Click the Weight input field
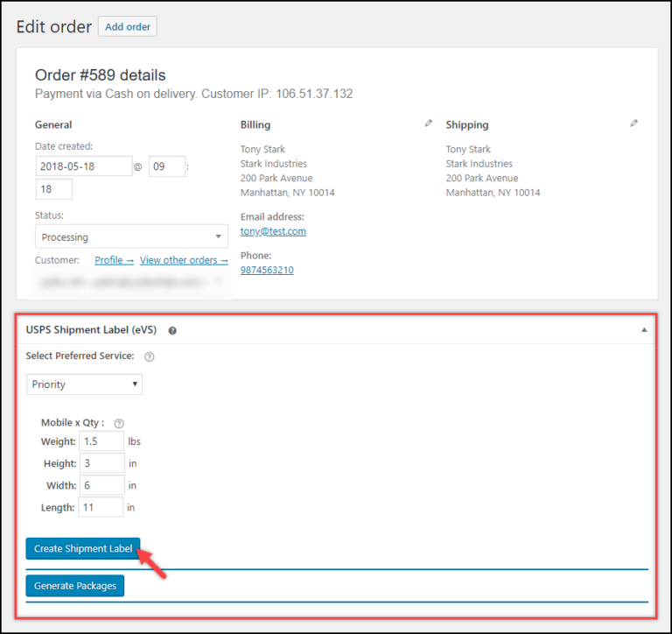The width and height of the screenshot is (672, 634). [x=101, y=441]
